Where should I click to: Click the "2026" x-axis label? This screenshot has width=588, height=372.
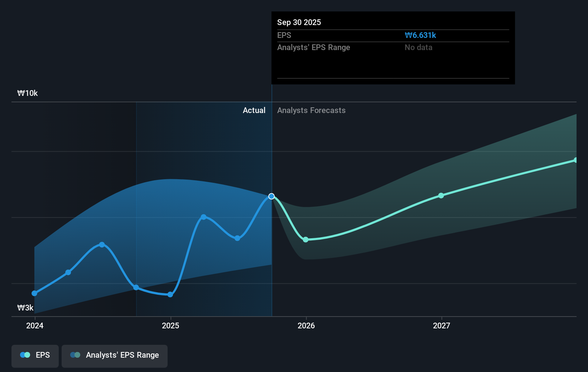coord(306,325)
